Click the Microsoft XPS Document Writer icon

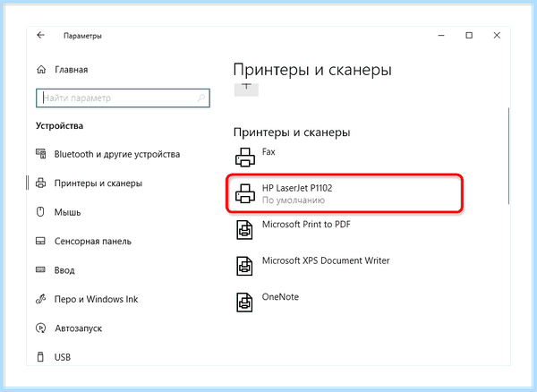point(244,266)
